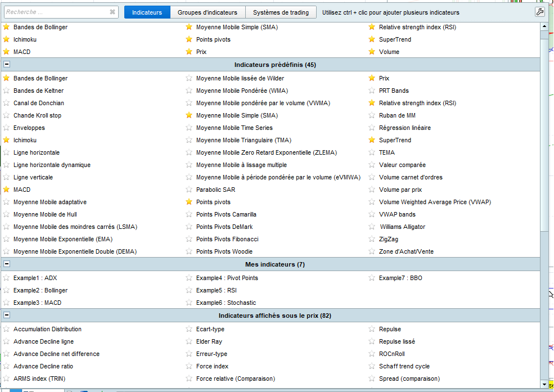This screenshot has width=554, height=392.
Task: Star the Force index indicator
Action: (189, 366)
